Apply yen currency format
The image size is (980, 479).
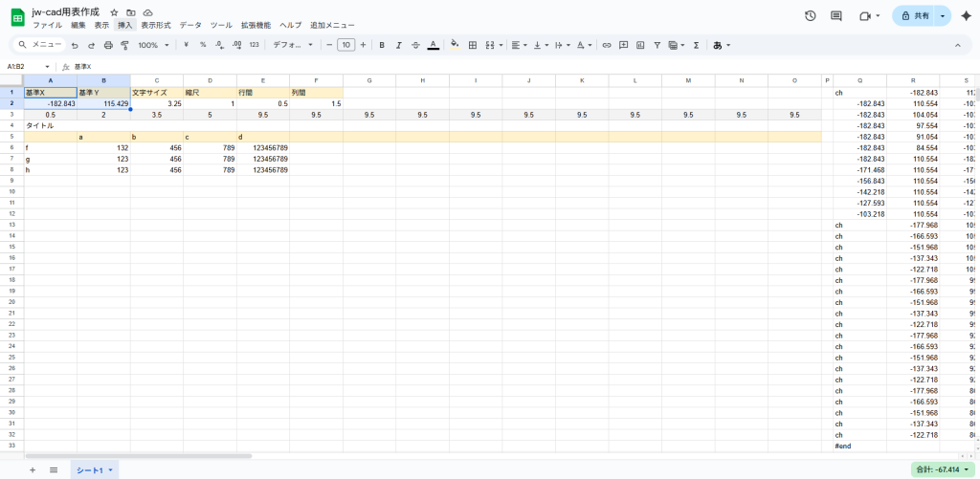point(187,45)
